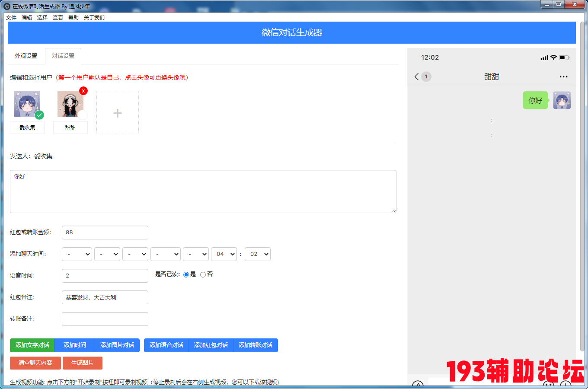Screen dimensions: 588x389
Task: Click the 爱收集 user avatar image
Action: (x=27, y=104)
